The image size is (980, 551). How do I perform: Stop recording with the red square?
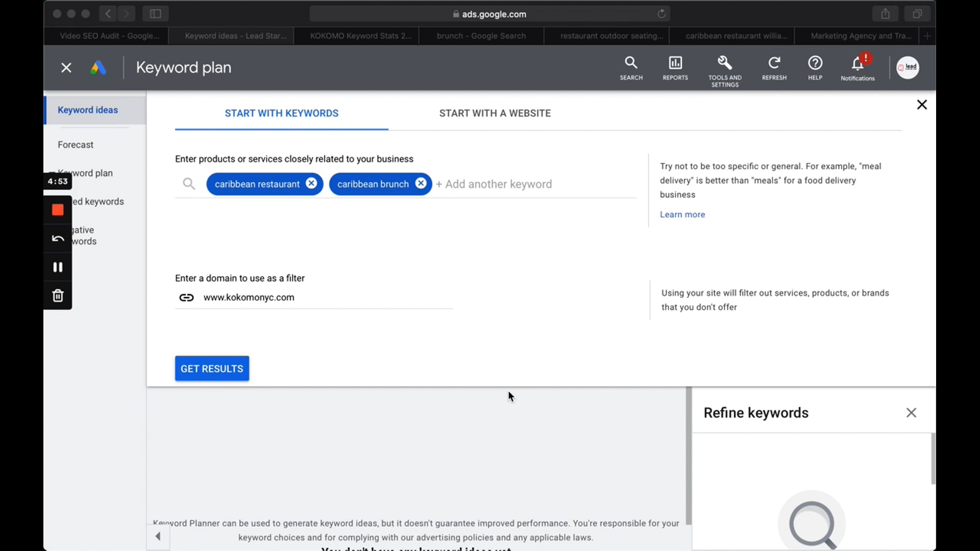[58, 210]
